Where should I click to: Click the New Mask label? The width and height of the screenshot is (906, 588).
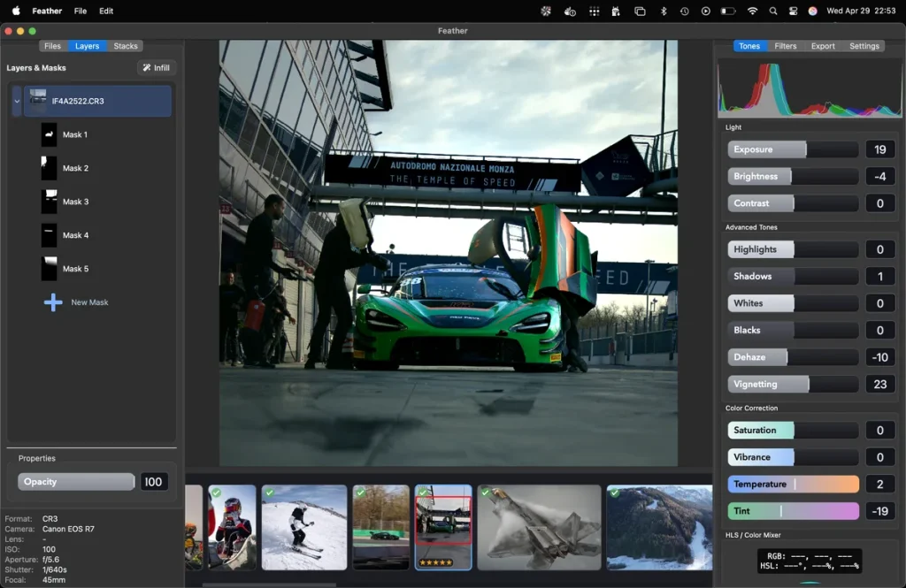click(x=89, y=302)
